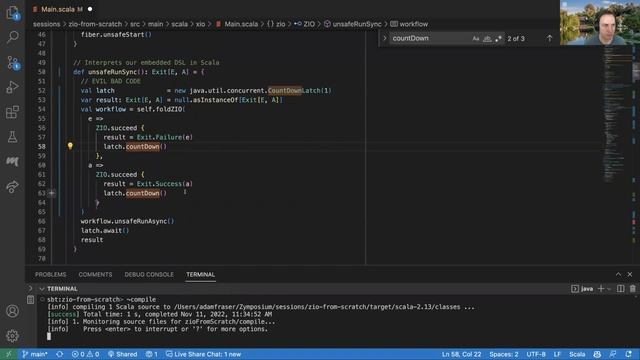The image size is (640, 360).
Task: Open the new terminal launch profile dropdown
Action: click(609, 289)
